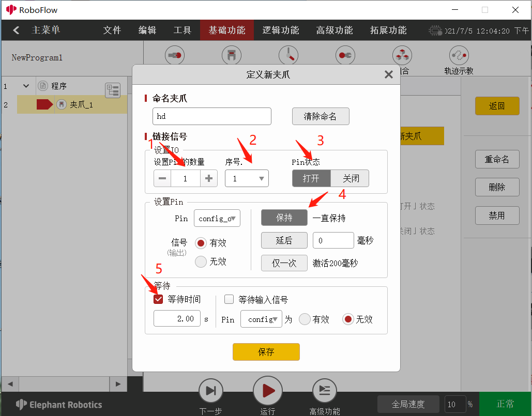532x416 pixels.
Task: Open the 文件 menu
Action: click(112, 30)
